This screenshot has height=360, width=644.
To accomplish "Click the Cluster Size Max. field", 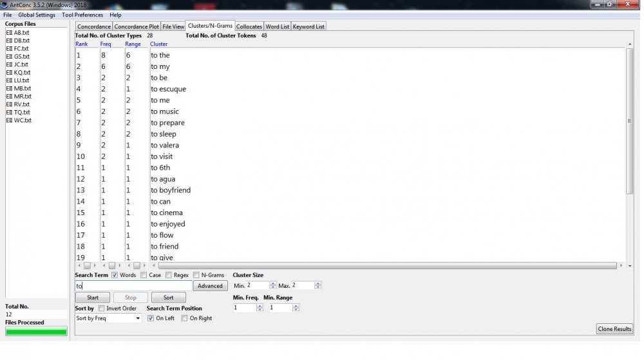I will [x=303, y=285].
